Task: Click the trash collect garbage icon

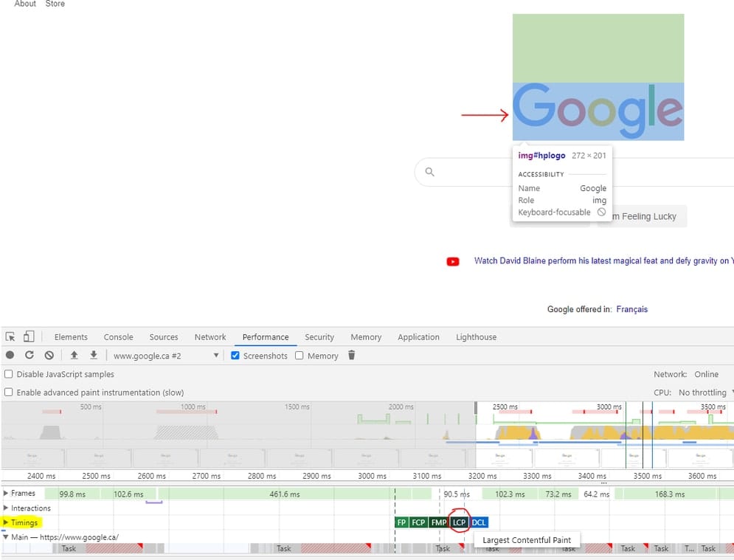Action: coord(352,355)
